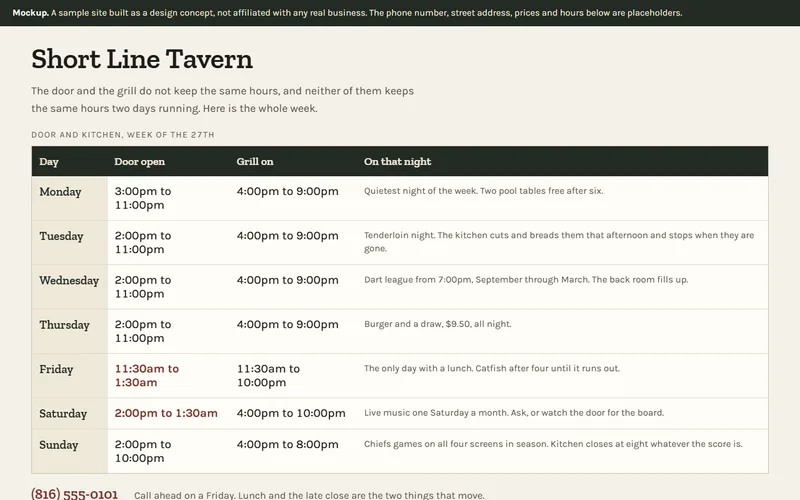Viewport: 800px width, 500px height.
Task: Click the 'Call ahead on a Friday' note
Action: point(309,495)
